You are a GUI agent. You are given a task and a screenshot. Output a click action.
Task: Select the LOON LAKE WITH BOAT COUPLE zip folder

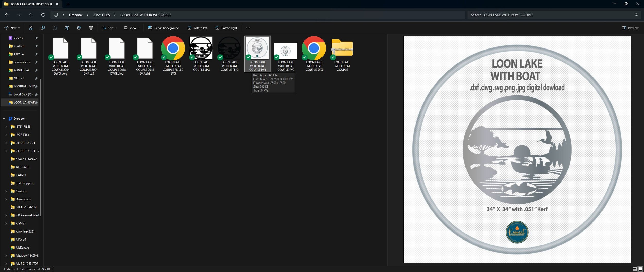342,54
